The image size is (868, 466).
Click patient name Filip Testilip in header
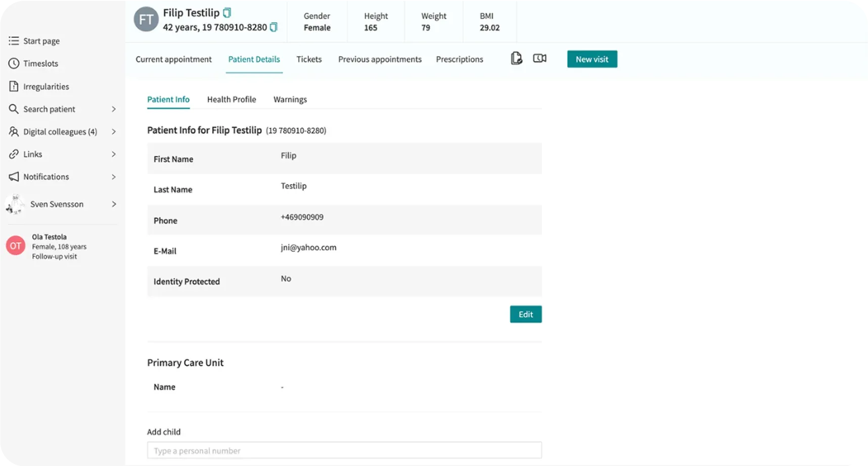(191, 13)
